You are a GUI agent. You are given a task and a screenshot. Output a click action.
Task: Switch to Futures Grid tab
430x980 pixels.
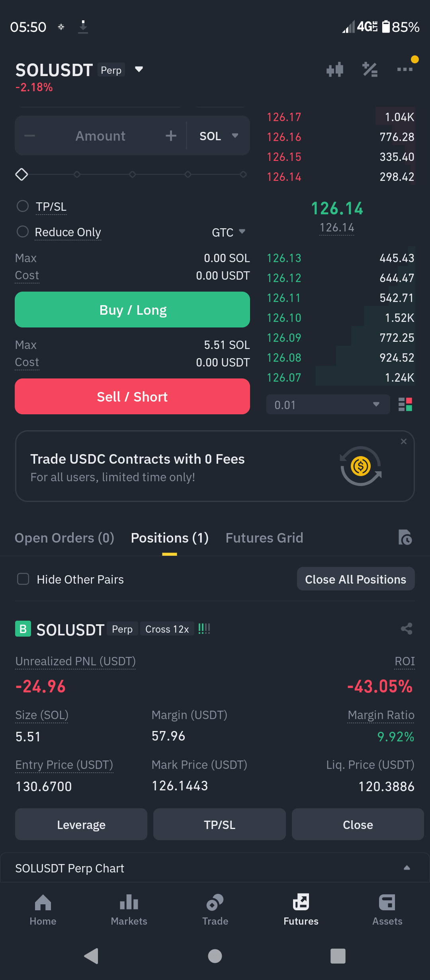pos(264,538)
